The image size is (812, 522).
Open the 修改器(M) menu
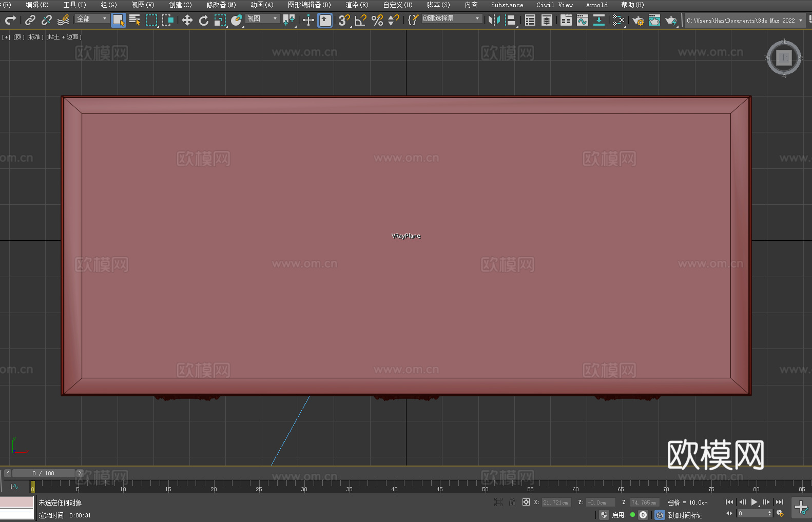(x=221, y=5)
